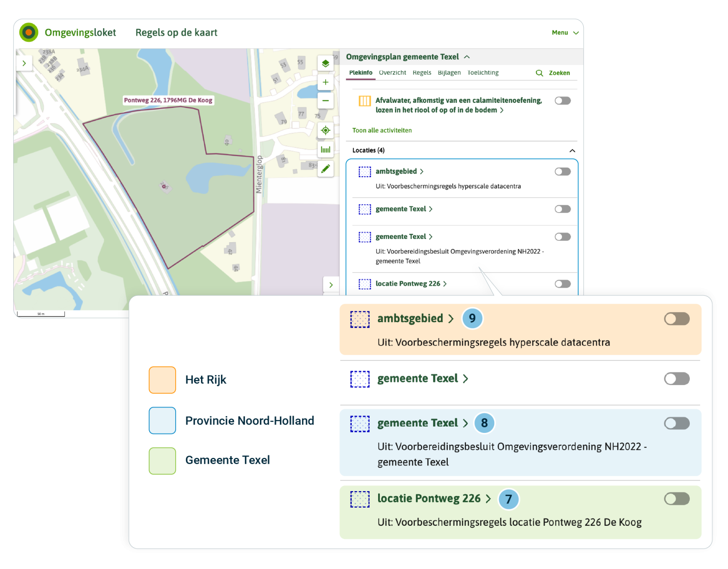
Task: Click the Toon alle activiteiten link
Action: point(381,130)
